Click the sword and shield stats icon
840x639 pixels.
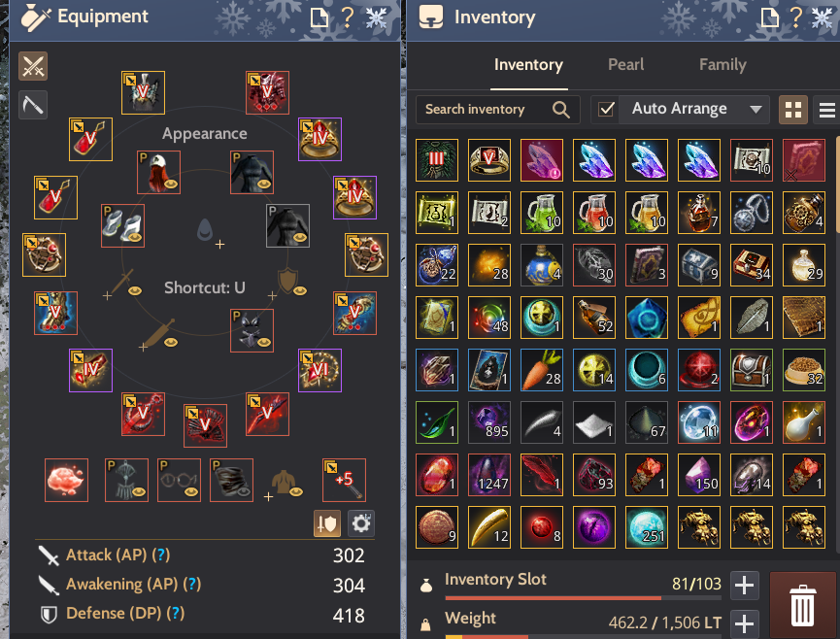[327, 523]
